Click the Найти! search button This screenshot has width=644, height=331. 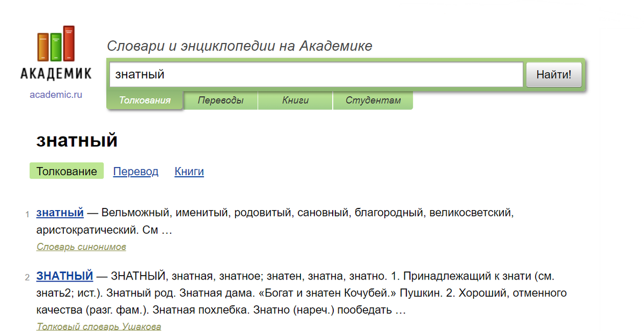click(x=554, y=75)
